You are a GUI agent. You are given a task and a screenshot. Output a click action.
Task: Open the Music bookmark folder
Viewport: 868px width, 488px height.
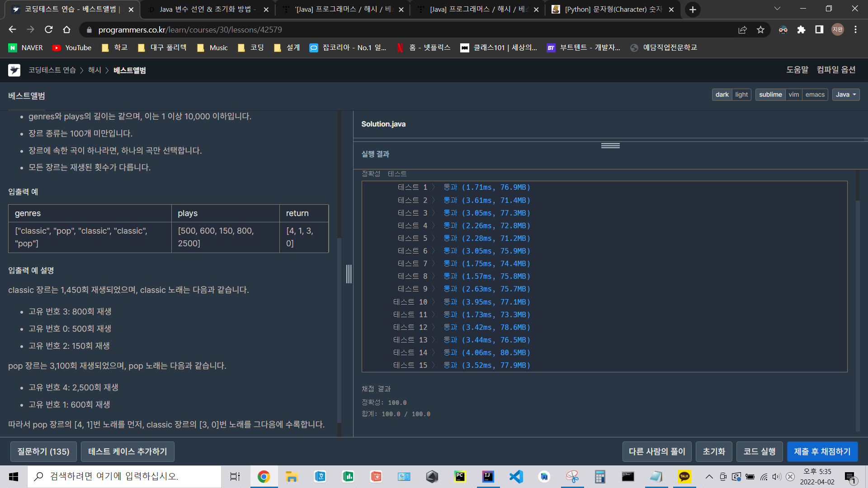212,47
